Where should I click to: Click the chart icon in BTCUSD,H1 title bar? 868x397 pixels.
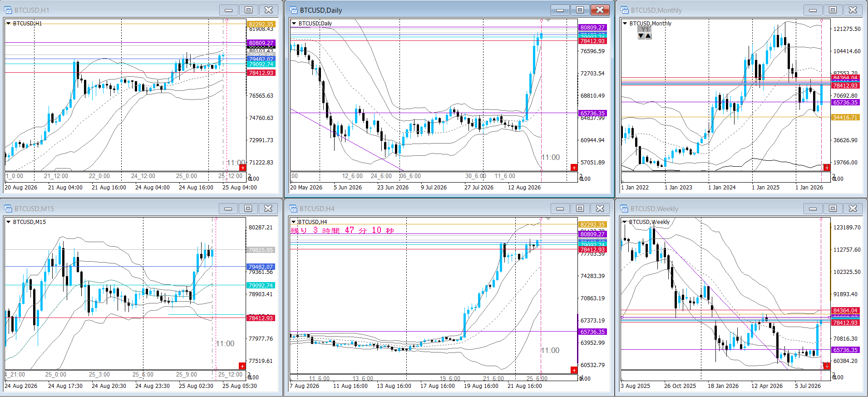[x=8, y=10]
